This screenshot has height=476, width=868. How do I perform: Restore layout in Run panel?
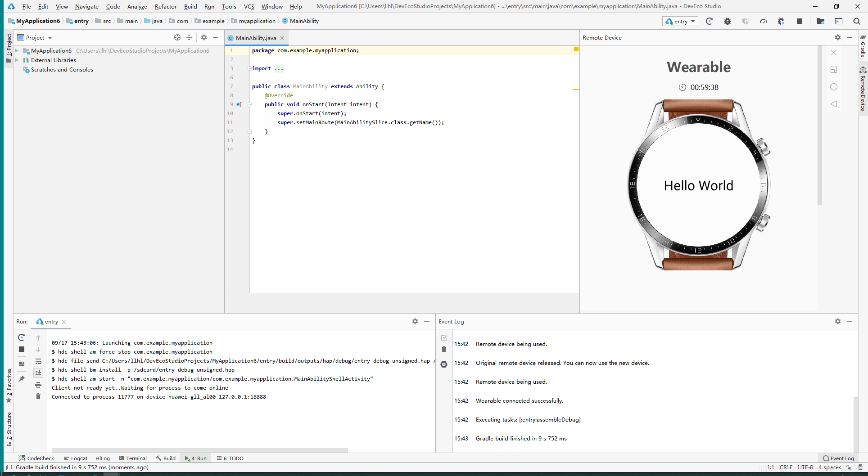pos(21,364)
